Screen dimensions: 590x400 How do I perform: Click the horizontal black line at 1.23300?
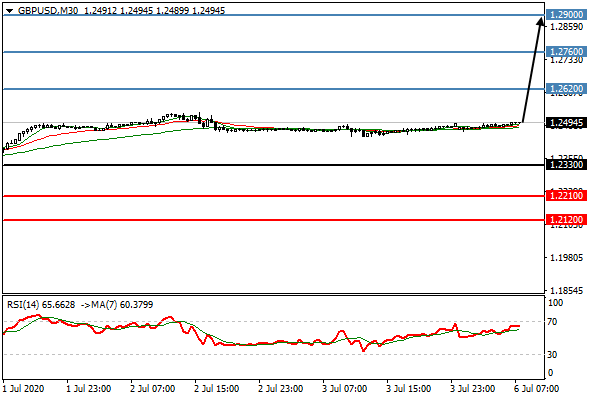pos(274,165)
